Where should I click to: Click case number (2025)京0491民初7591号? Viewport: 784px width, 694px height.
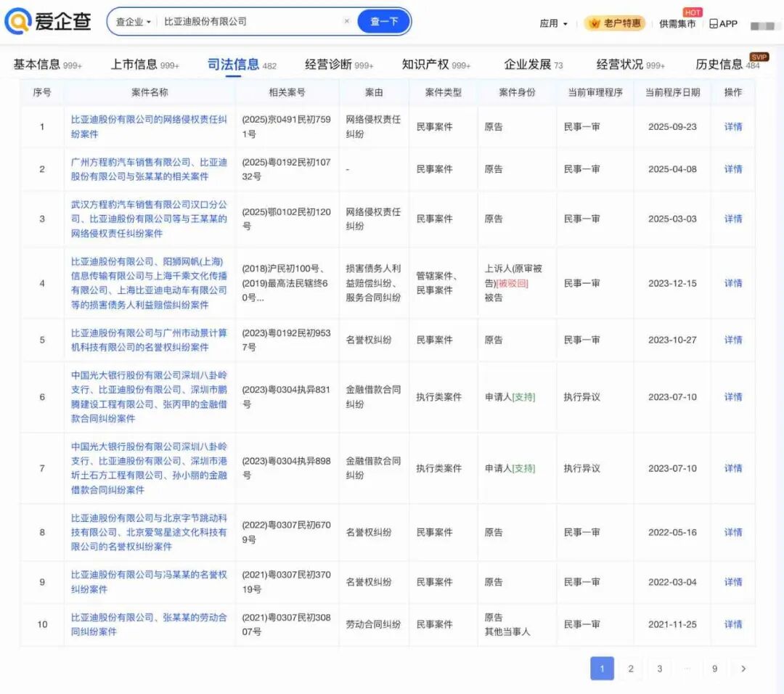coord(287,126)
